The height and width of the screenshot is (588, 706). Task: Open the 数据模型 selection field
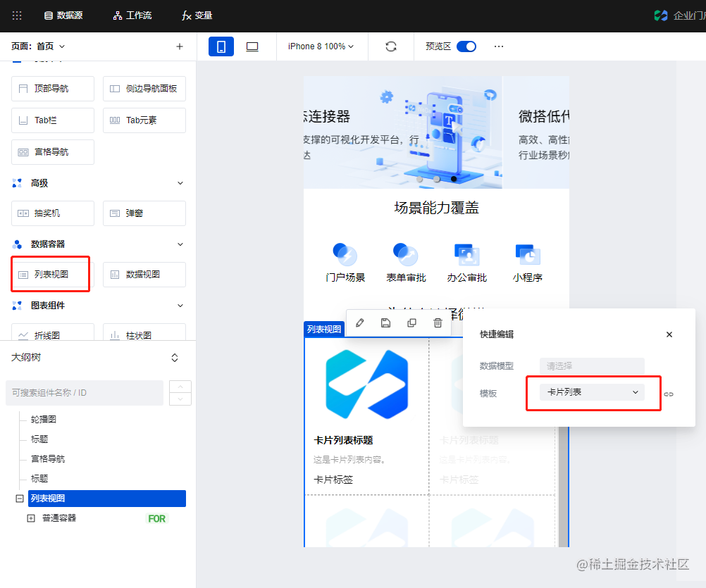[592, 366]
